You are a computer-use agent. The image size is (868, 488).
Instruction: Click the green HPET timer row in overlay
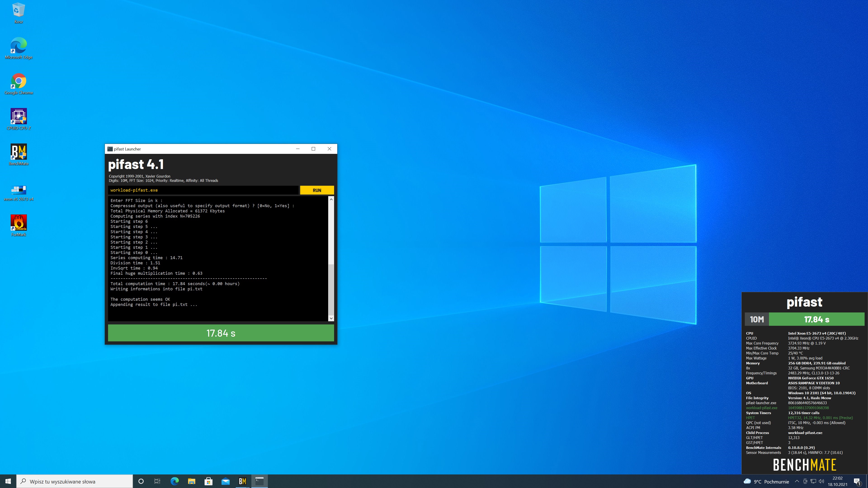pos(799,418)
